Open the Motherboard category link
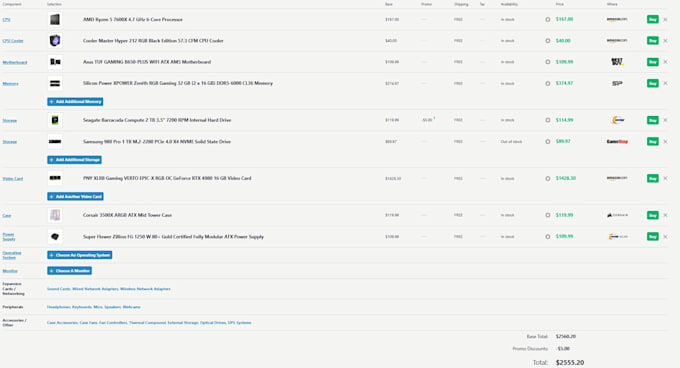 [15, 62]
